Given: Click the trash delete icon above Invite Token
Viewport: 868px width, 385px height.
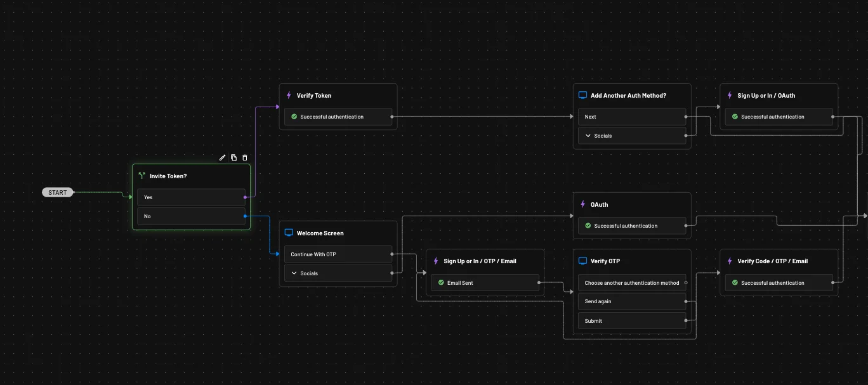Looking at the screenshot, I should [245, 157].
